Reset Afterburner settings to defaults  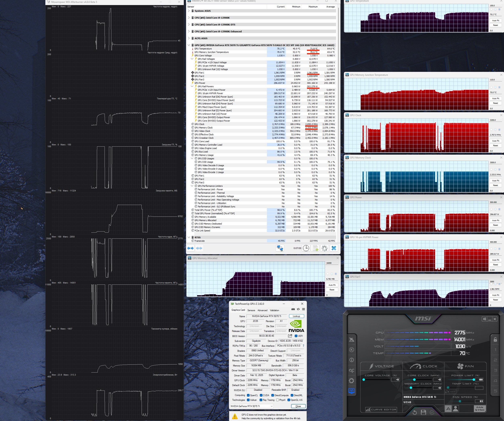pos(414,413)
